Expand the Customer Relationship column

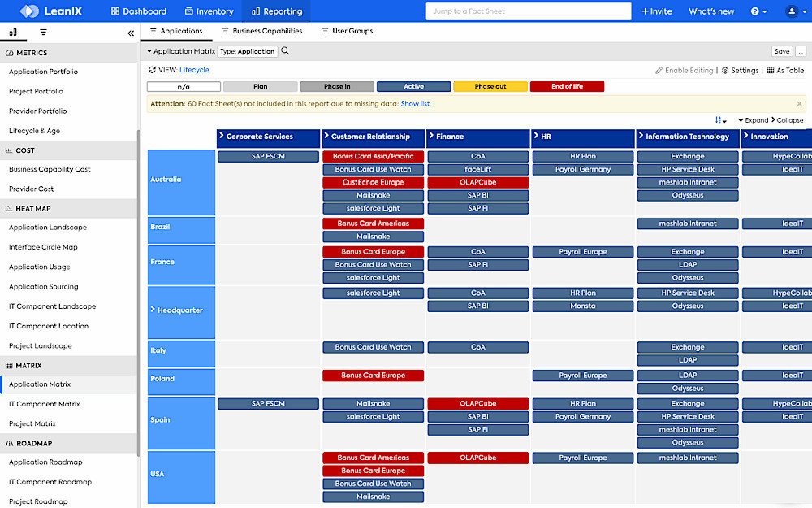[x=326, y=136]
